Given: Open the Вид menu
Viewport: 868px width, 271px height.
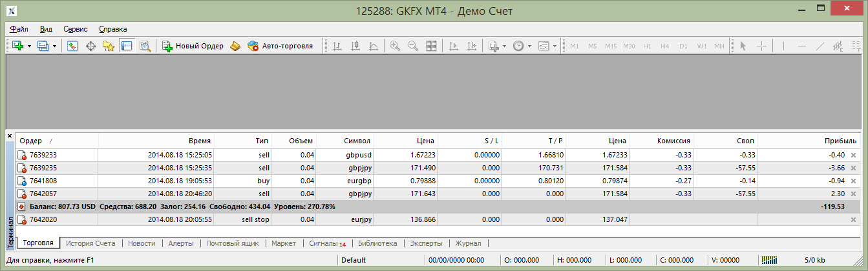Looking at the screenshot, I should click(46, 29).
